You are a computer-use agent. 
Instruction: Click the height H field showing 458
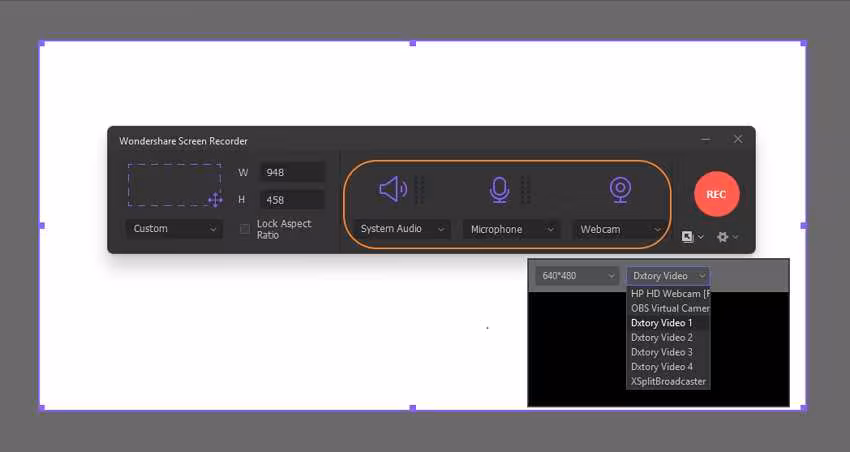click(292, 200)
